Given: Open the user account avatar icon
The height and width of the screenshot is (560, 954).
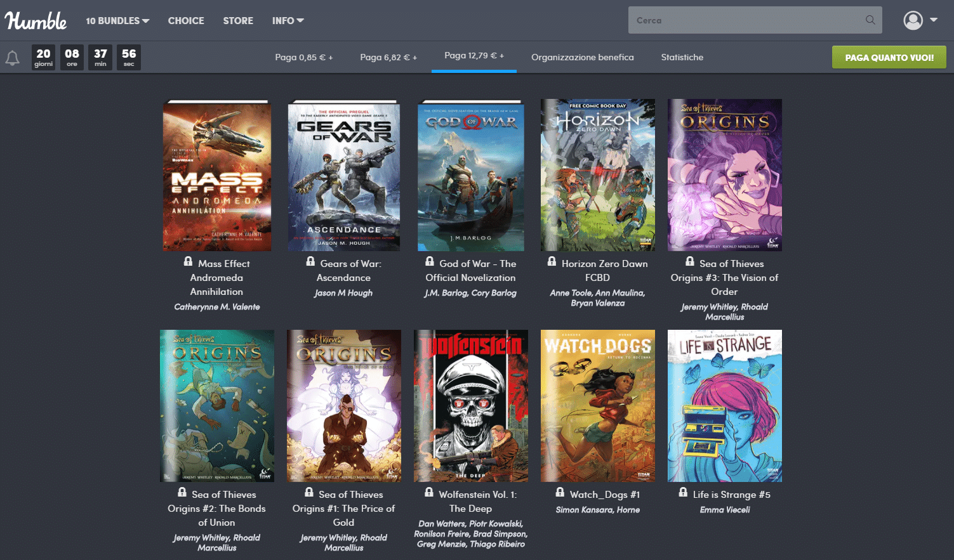Looking at the screenshot, I should click(913, 20).
